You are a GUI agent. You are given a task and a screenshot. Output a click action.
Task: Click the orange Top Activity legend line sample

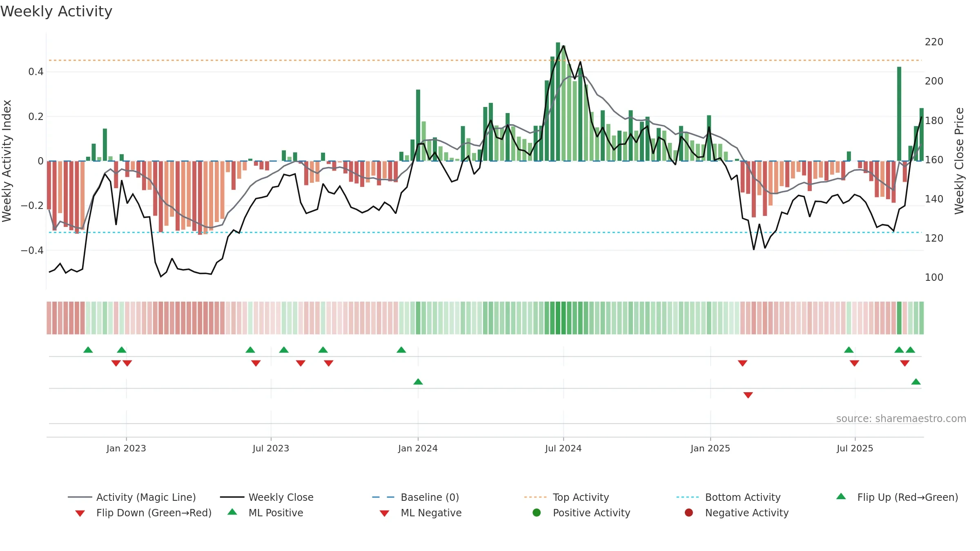coord(535,497)
